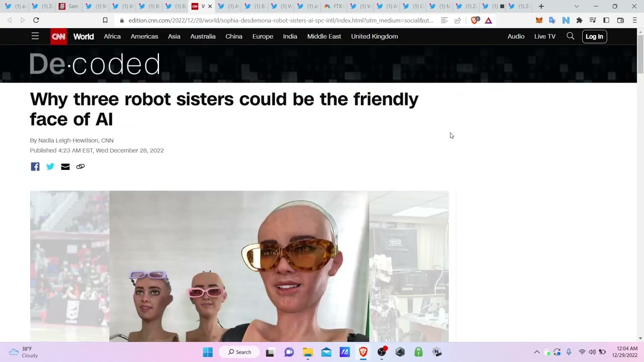
Task: Open the Asia section
Action: (174, 36)
